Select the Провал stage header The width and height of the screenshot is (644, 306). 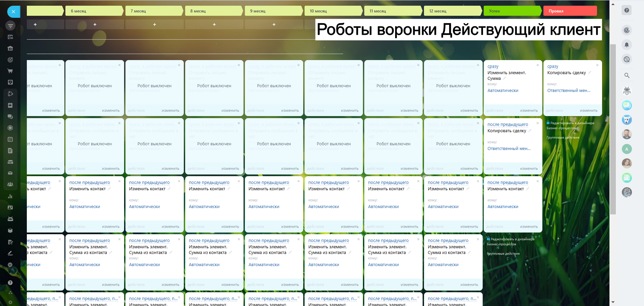[570, 11]
